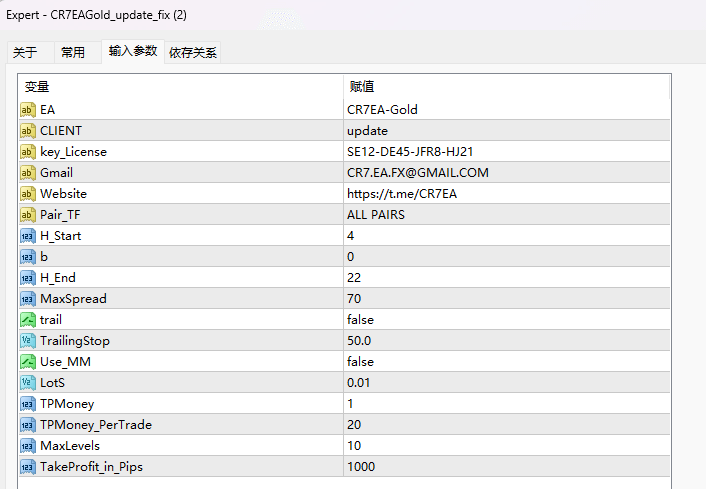Edit the TrailingStop value 50.0

(x=507, y=341)
